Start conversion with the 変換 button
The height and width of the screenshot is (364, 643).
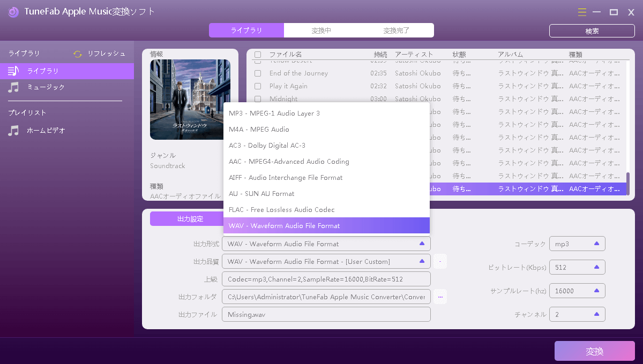point(595,351)
